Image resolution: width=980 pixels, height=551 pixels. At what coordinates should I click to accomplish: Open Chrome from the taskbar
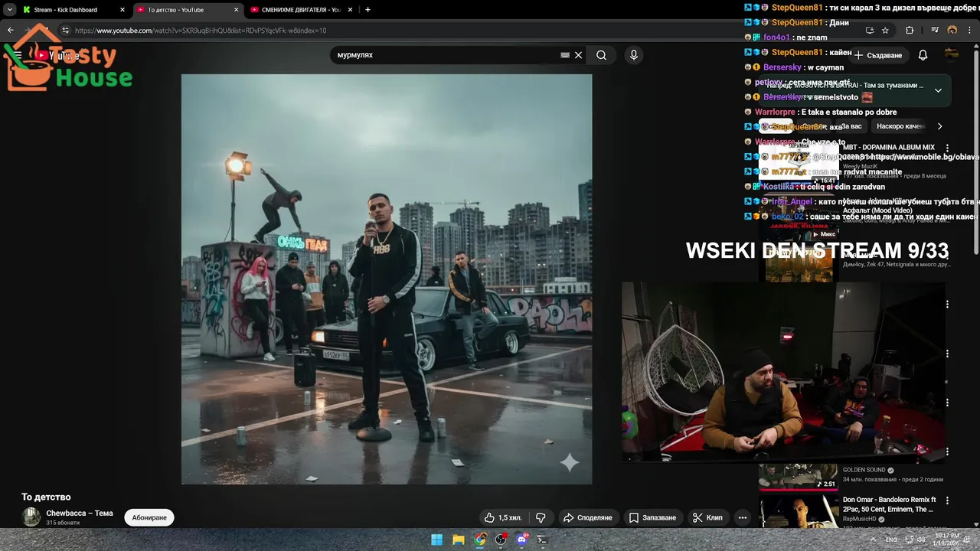[x=479, y=540]
